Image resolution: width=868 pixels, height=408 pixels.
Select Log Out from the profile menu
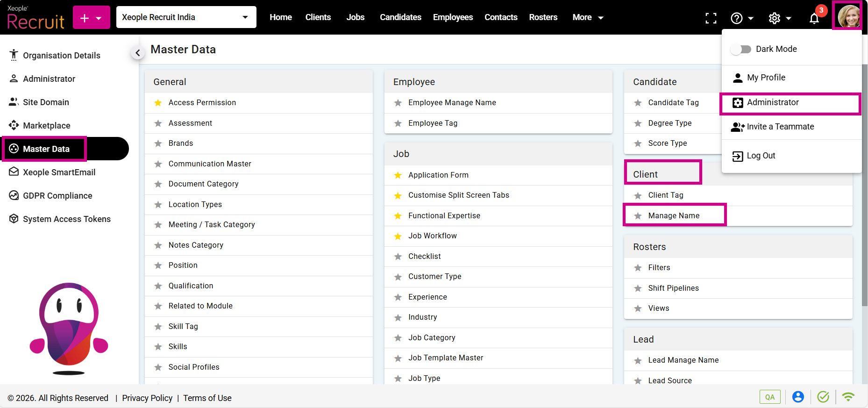(761, 156)
